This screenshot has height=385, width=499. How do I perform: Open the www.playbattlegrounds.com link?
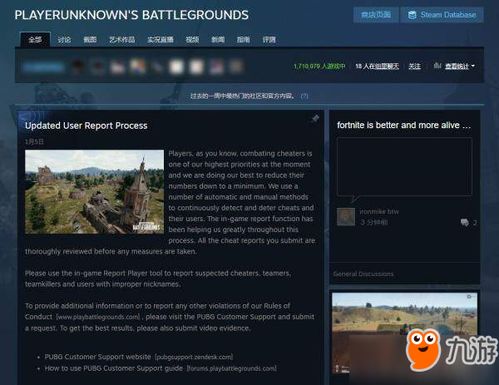[98, 317]
